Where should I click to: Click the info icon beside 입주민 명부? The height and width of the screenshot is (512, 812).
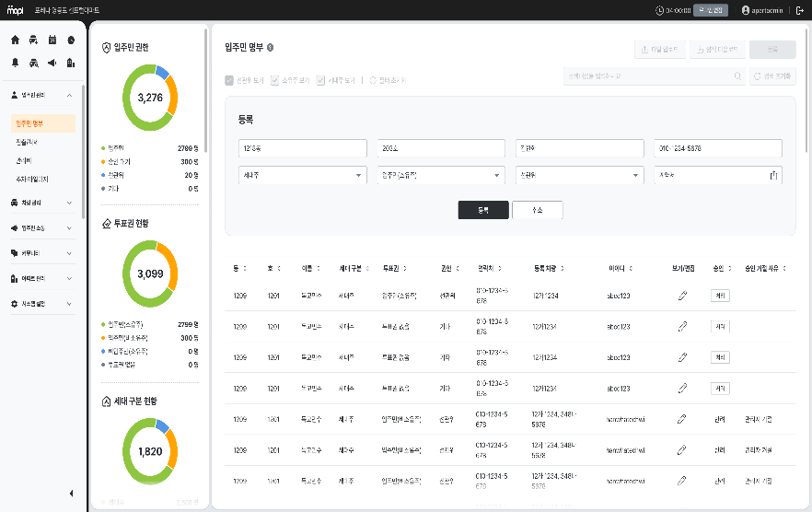(271, 47)
